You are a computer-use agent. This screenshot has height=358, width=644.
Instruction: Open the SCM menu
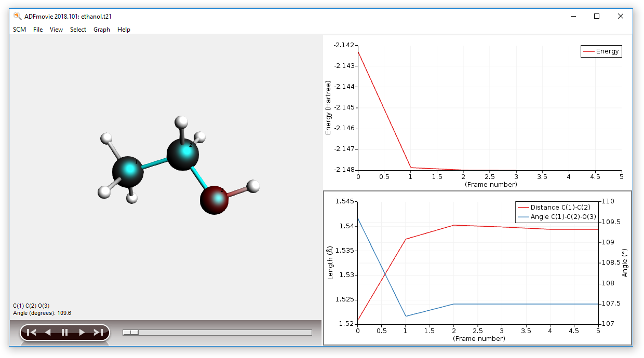19,30
